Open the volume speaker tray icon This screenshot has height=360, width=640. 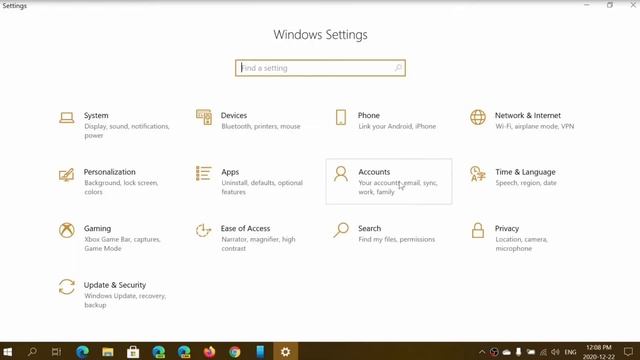point(555,352)
